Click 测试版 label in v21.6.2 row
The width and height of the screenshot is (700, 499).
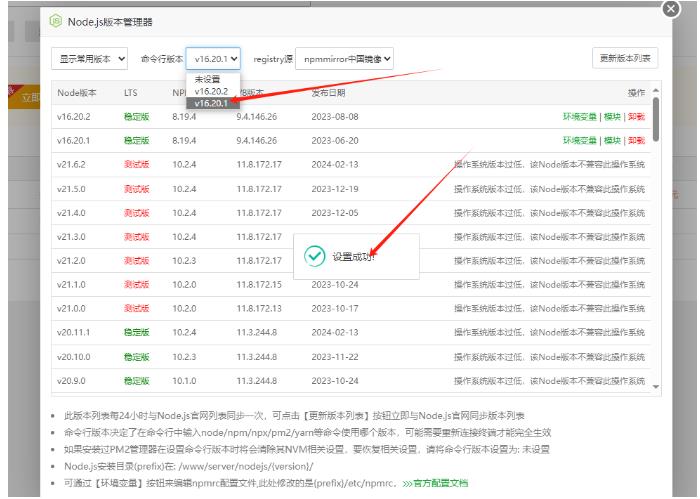(x=136, y=164)
